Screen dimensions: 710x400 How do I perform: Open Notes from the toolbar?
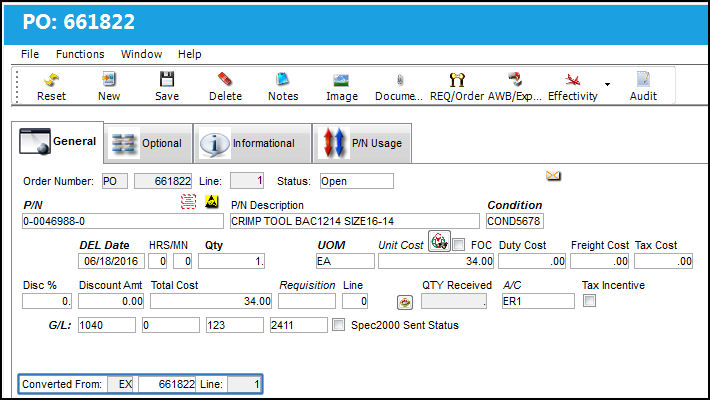coord(283,79)
